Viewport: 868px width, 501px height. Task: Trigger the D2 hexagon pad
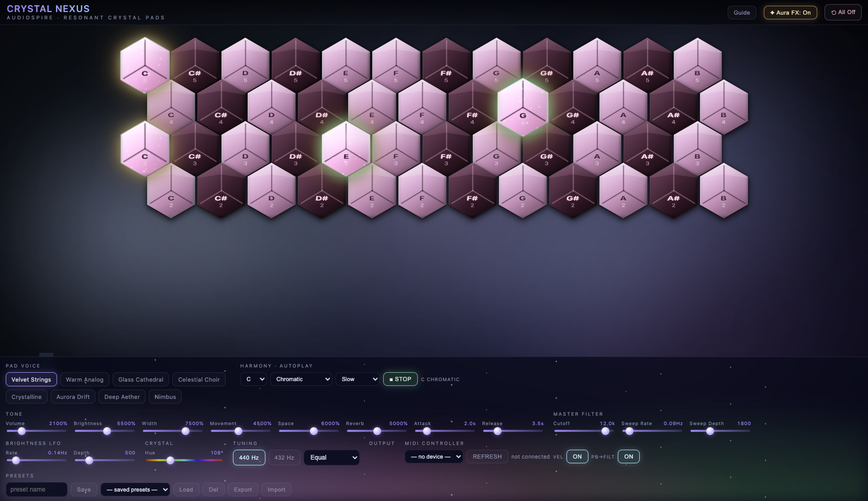(x=271, y=191)
